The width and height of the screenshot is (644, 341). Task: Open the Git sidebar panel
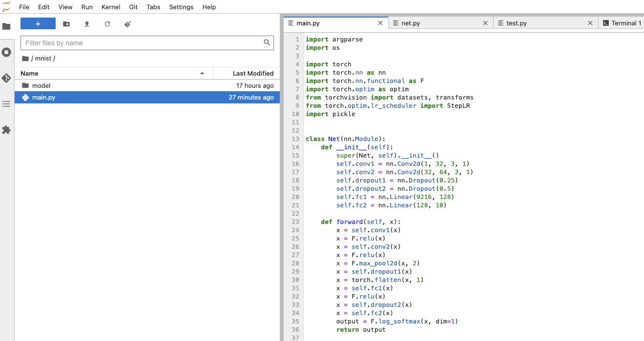(6, 78)
